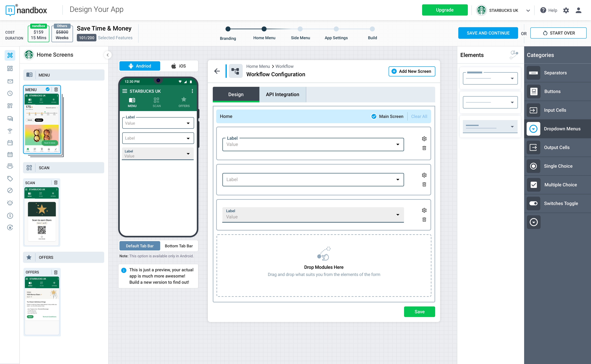Delete the SCAN home screen thumbnail
The height and width of the screenshot is (364, 591).
point(56,182)
